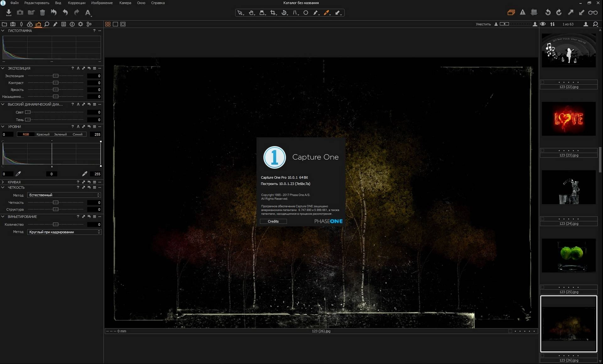Open the Четкость Метод dropdown Естественный
The image size is (603, 364).
click(64, 195)
